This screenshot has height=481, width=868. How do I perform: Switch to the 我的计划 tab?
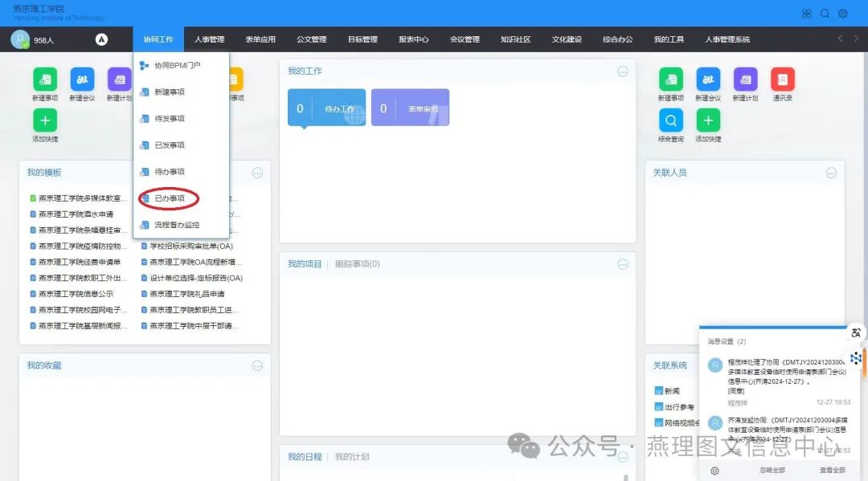point(352,457)
